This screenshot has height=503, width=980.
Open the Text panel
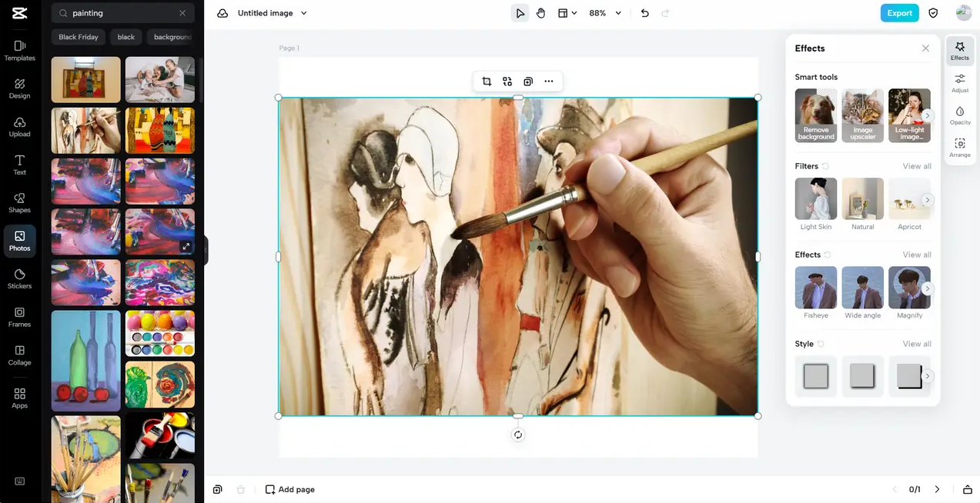coord(20,165)
